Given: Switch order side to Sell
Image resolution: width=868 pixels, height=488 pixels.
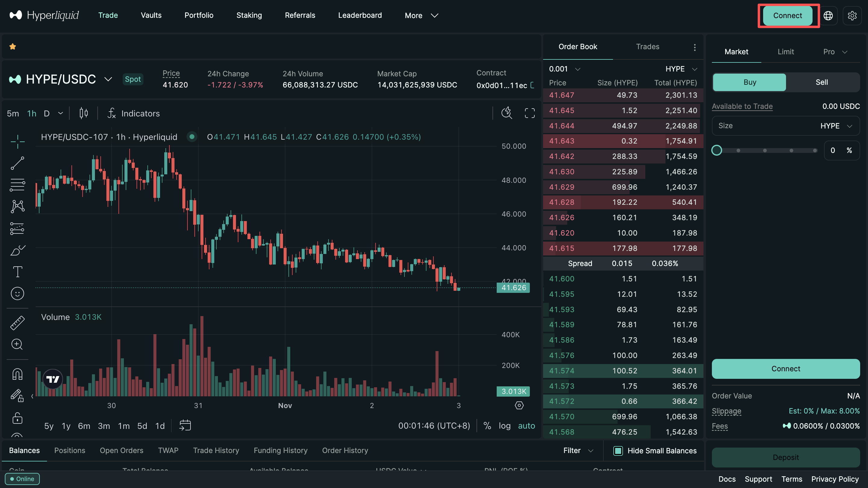Looking at the screenshot, I should 822,82.
